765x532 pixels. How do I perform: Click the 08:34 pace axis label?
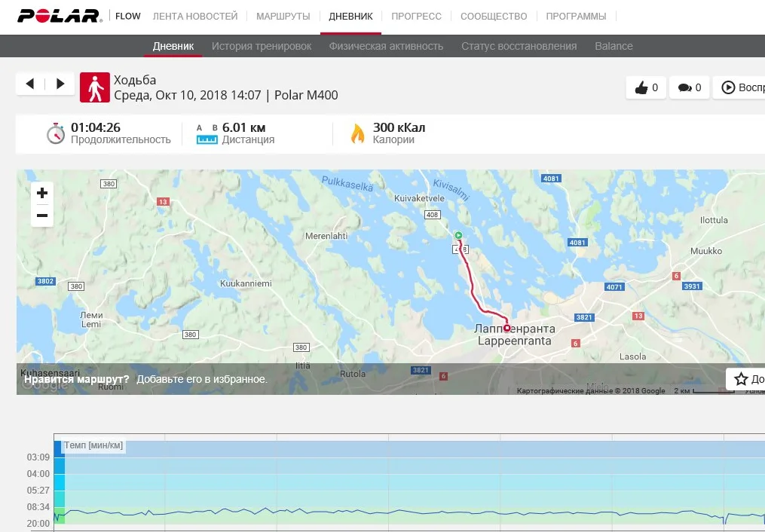38,507
